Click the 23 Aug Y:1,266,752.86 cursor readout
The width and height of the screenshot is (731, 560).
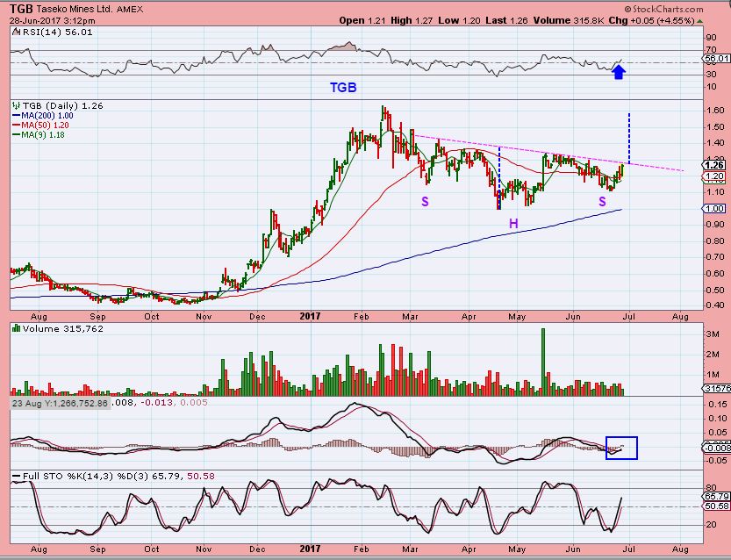[x=60, y=403]
